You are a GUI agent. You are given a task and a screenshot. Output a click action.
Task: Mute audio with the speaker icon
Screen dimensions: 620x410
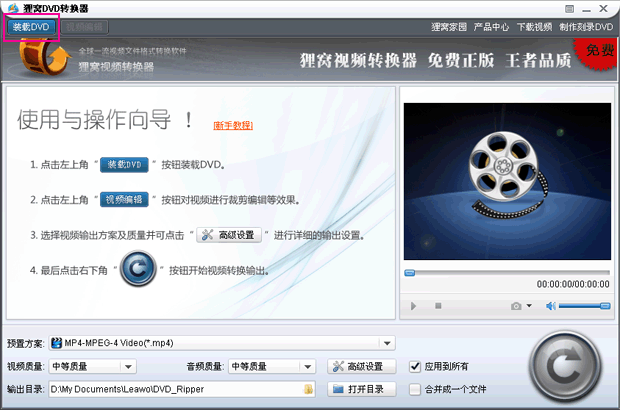click(x=551, y=306)
